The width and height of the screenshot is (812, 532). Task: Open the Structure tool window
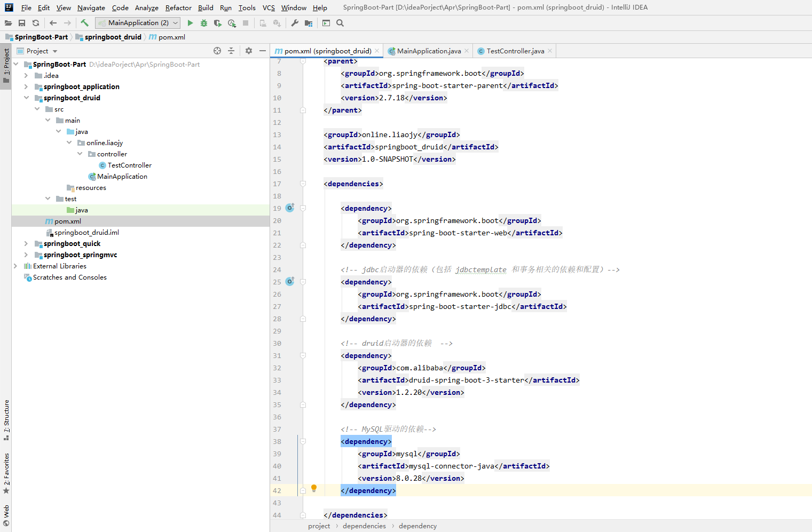[6, 420]
